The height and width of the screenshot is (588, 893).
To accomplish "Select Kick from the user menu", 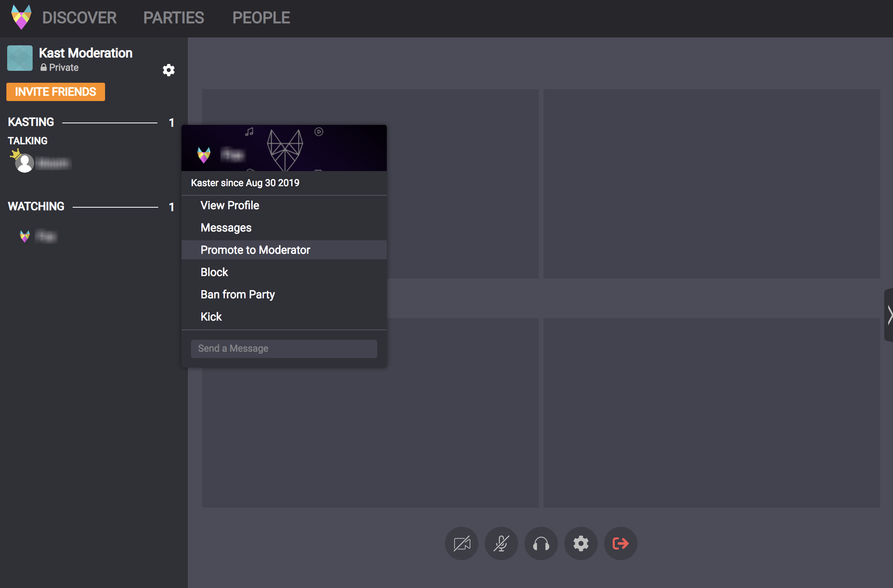I will coord(211,317).
